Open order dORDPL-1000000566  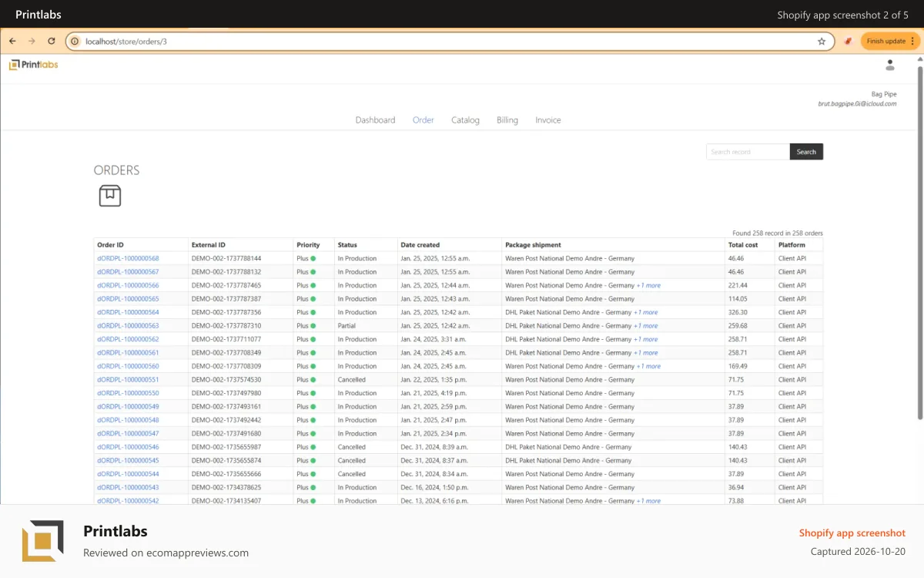(x=128, y=285)
